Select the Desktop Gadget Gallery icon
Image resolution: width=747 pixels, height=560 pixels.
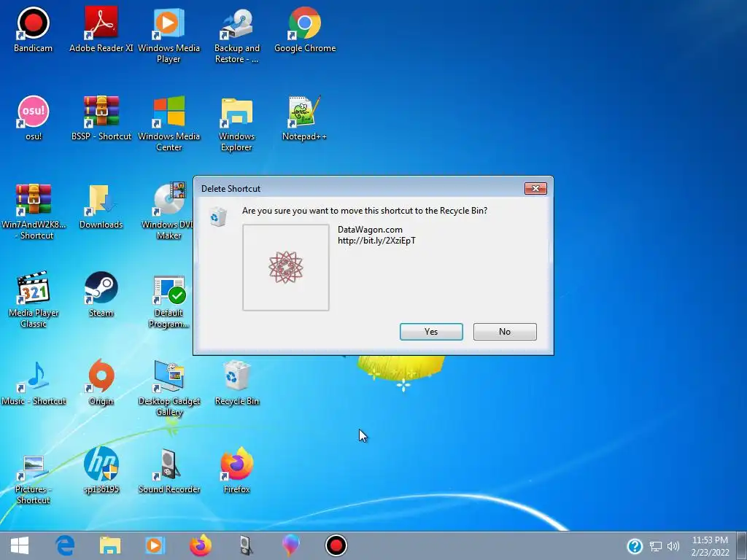169,388
